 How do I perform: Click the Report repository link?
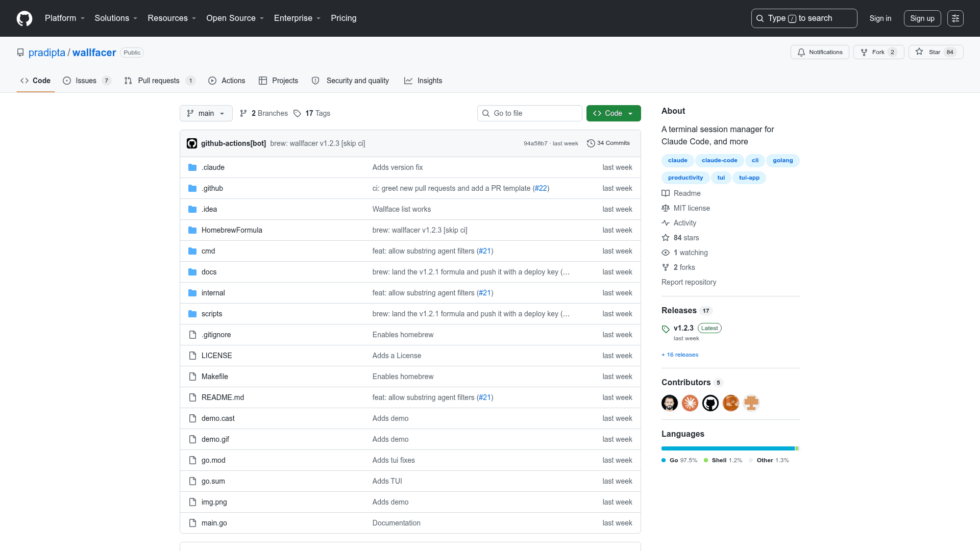pos(689,282)
